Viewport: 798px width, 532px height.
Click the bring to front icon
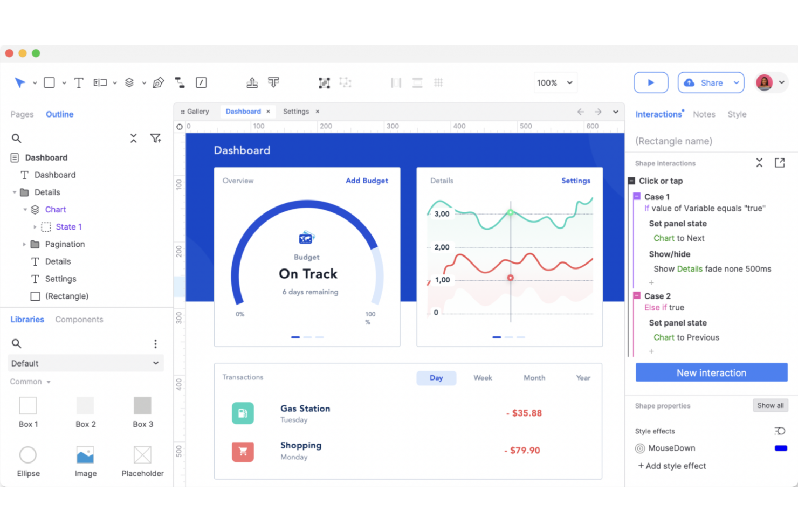pos(252,82)
